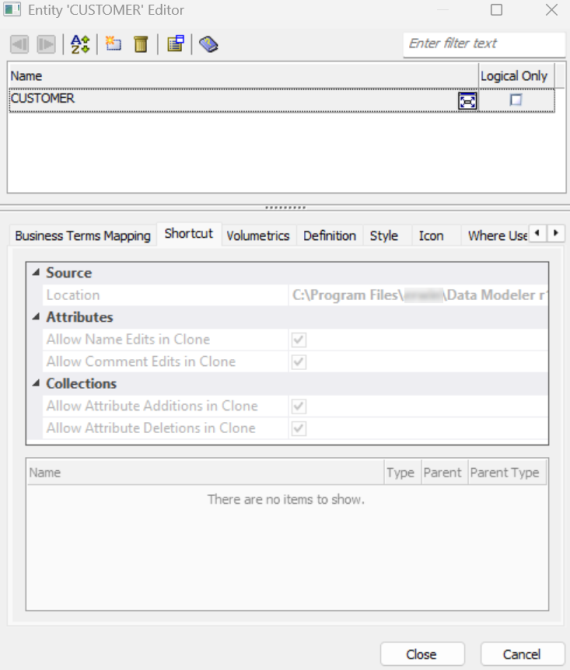The width and height of the screenshot is (570, 670).
Task: Collapse the Collections section
Action: [36, 383]
